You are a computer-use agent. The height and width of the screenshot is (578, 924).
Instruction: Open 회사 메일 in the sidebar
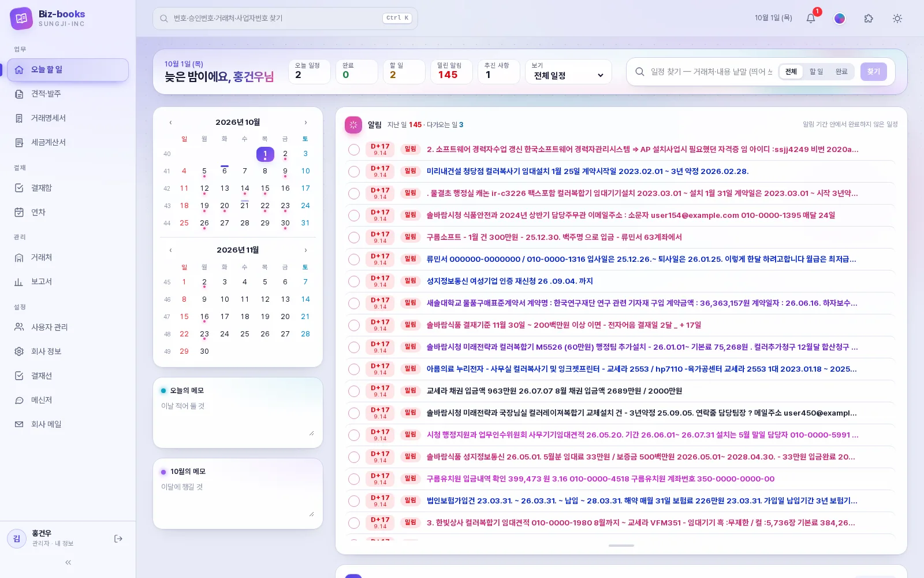68,424
